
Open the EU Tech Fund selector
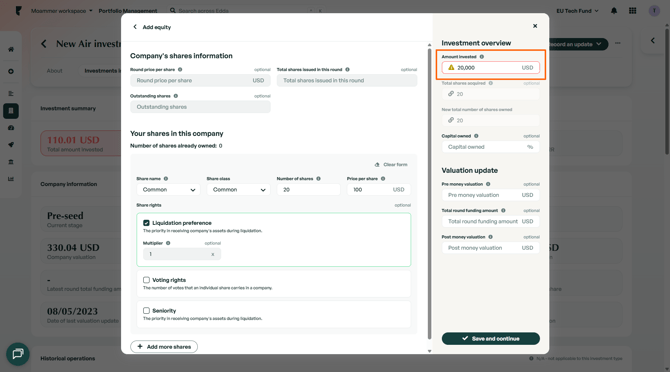577,11
